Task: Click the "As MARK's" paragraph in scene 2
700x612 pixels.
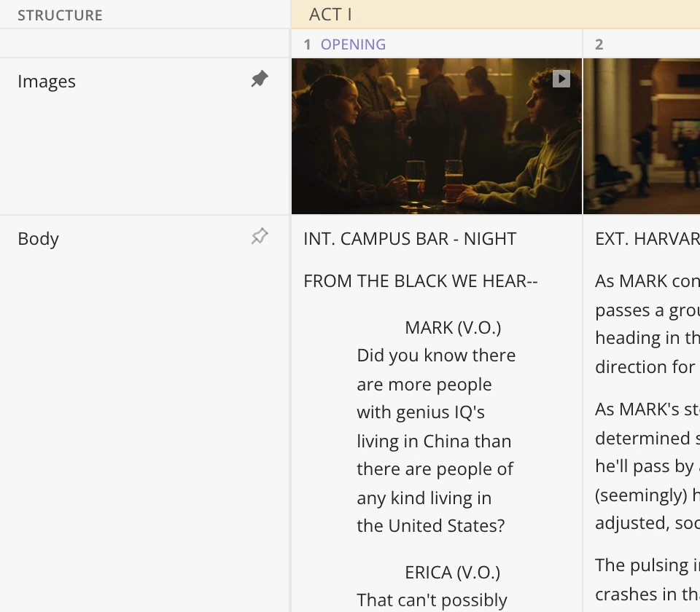Action: (x=647, y=466)
